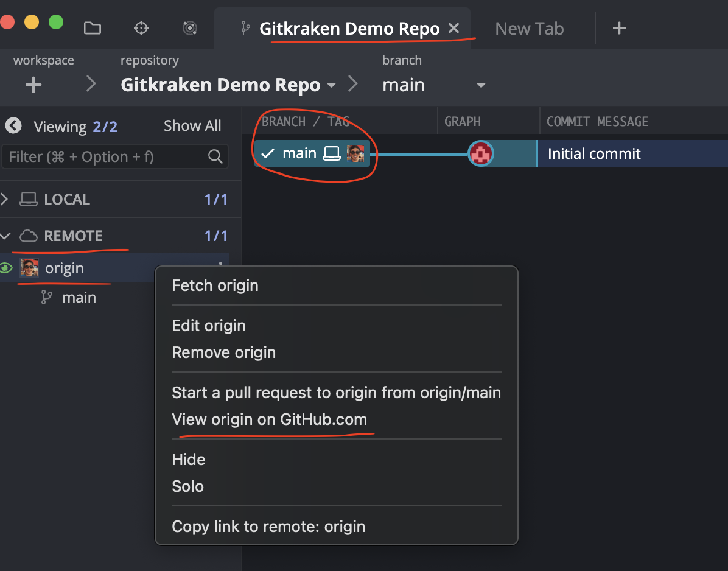Switch to the New Tab

pos(528,28)
